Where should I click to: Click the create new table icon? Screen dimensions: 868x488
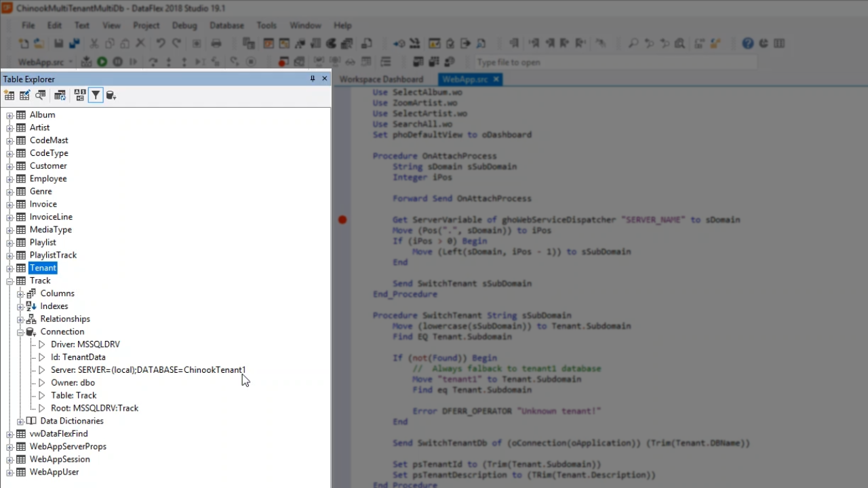tap(9, 96)
